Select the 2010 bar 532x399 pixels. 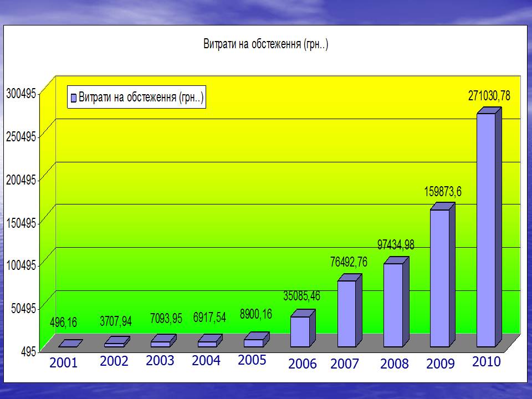486,229
